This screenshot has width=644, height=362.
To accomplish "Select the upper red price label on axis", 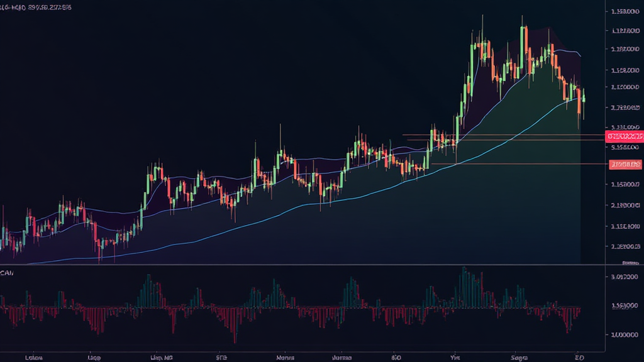I will pos(625,136).
